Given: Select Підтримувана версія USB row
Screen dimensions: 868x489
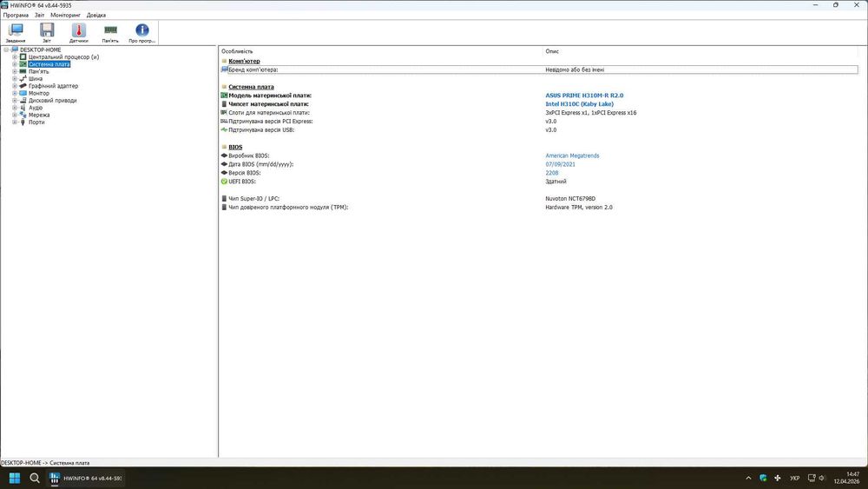Looking at the screenshot, I should (539, 129).
